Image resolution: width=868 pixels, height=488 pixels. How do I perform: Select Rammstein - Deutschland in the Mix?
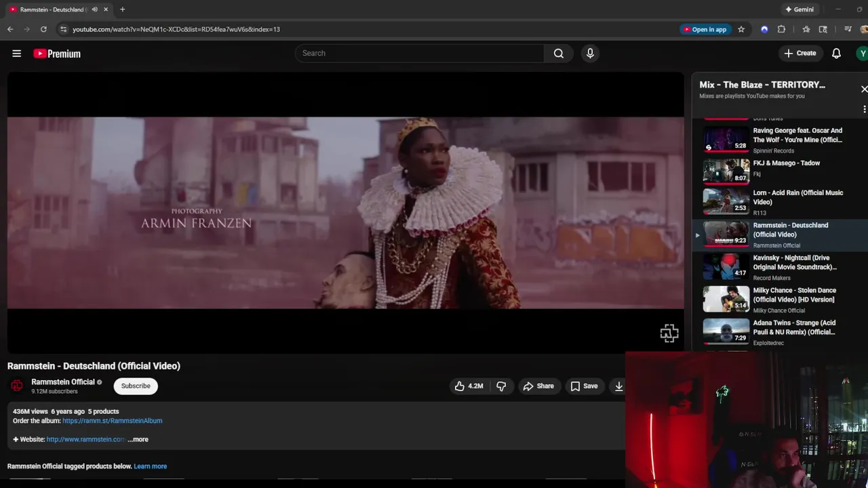pyautogui.click(x=780, y=235)
